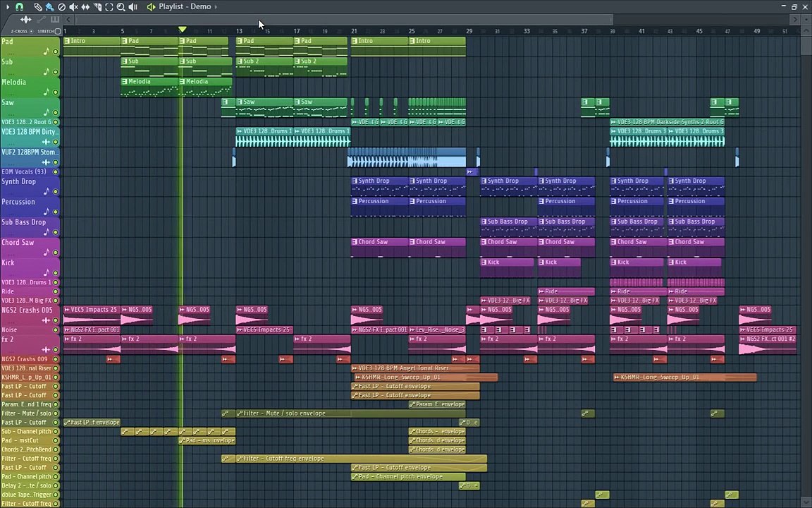Toggle the magnet snap icon

pos(19,7)
